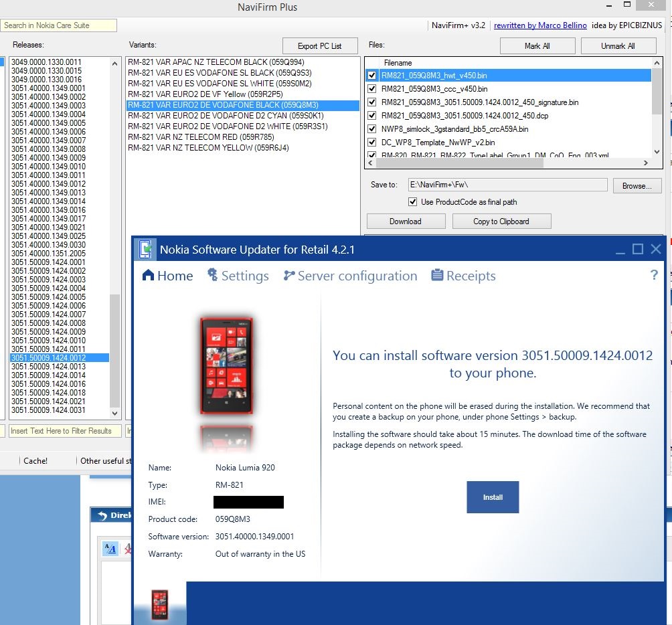Toggle checkbox for RM821_059Q8M3_hwt_v450.bin
Viewport: 672px width, 625px height.
[x=372, y=76]
